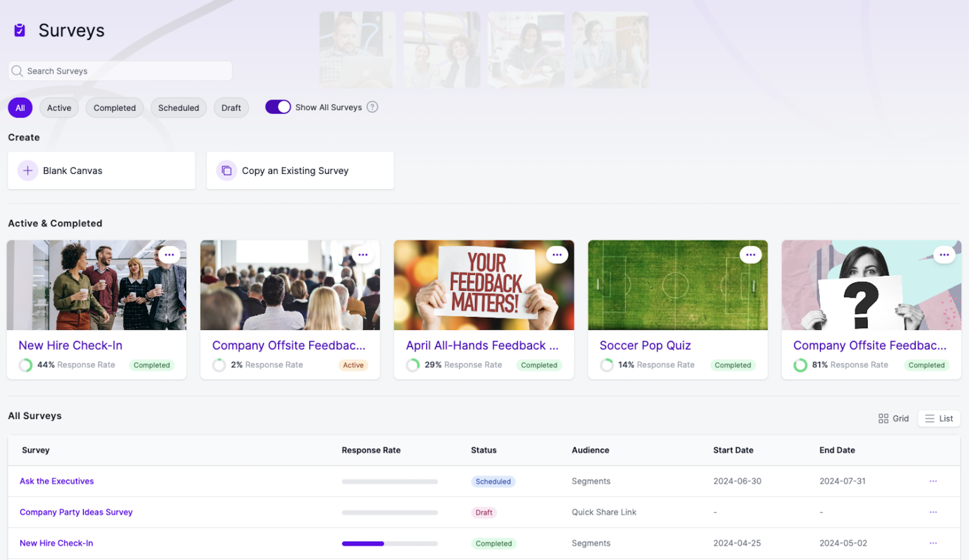Click the audience crowd card image
Image resolution: width=969 pixels, height=560 pixels.
(290, 285)
